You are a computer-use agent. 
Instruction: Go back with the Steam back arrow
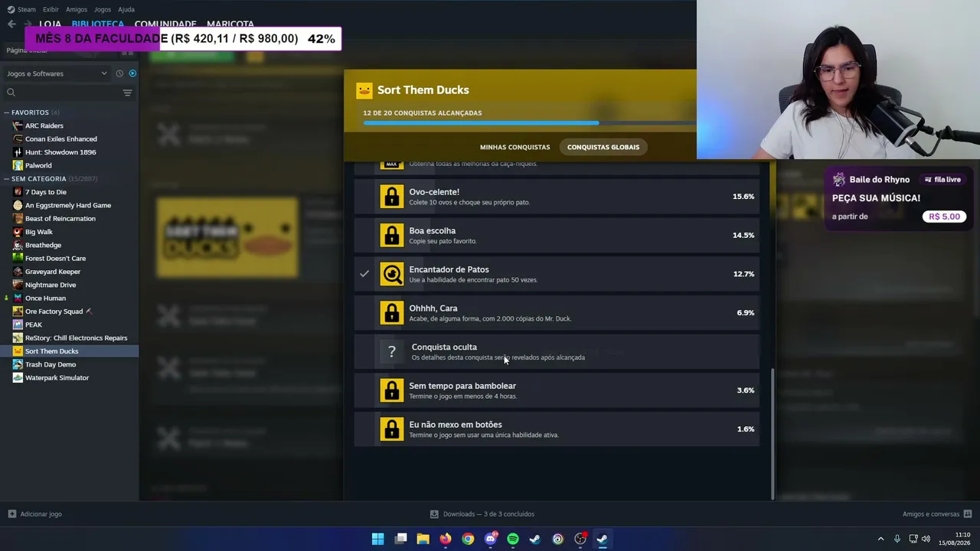pyautogui.click(x=11, y=24)
